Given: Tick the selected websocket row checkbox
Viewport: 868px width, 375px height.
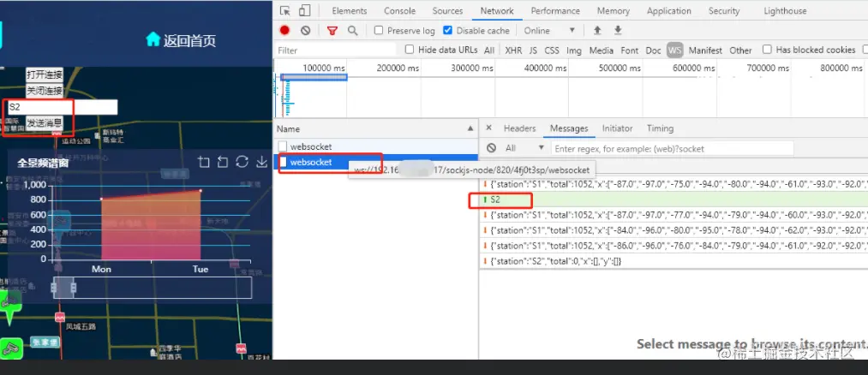Looking at the screenshot, I should 283,162.
